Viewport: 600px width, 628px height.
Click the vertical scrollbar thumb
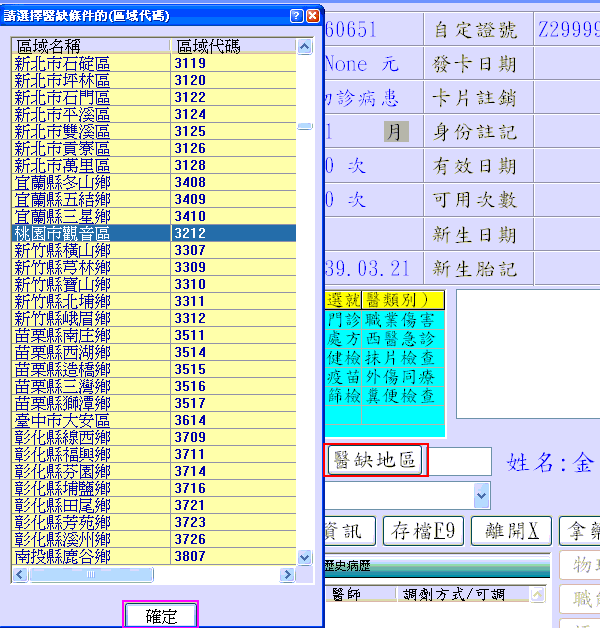[x=305, y=128]
